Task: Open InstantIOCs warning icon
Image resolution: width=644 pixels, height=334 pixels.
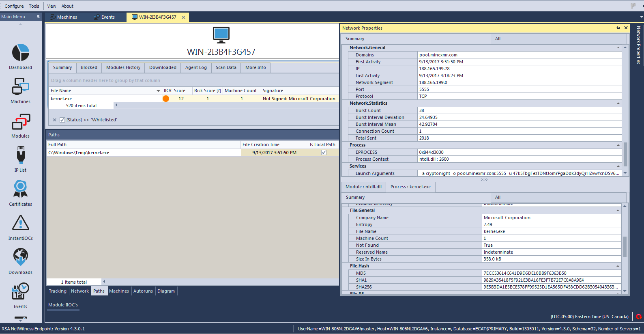Action: point(21,224)
